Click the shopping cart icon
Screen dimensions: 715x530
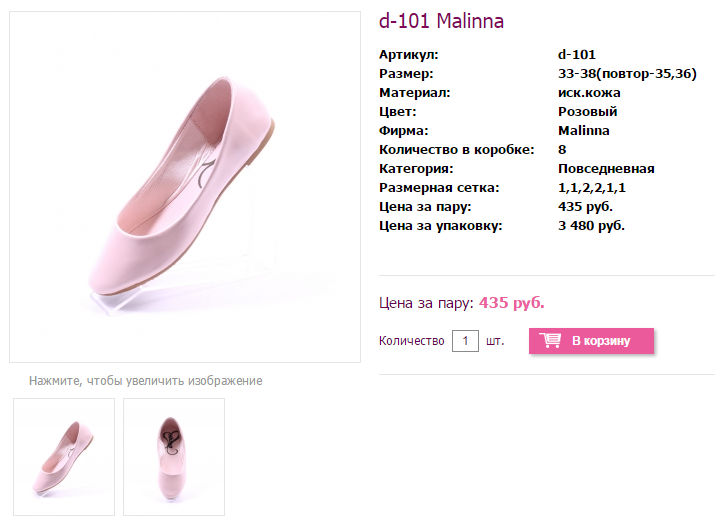point(550,341)
